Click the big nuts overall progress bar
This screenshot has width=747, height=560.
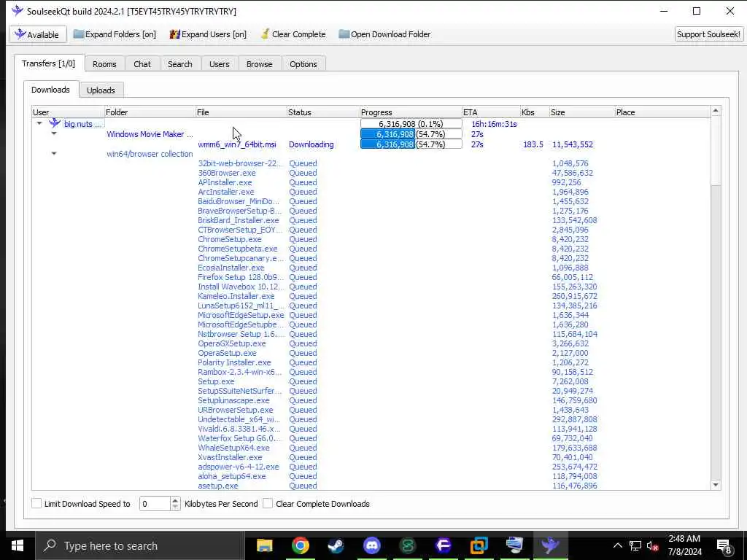[x=411, y=124]
